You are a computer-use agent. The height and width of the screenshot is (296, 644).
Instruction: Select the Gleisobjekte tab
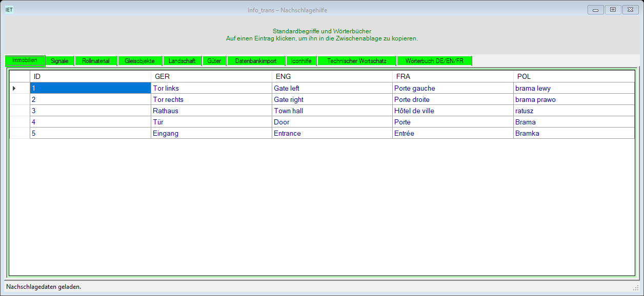[139, 61]
